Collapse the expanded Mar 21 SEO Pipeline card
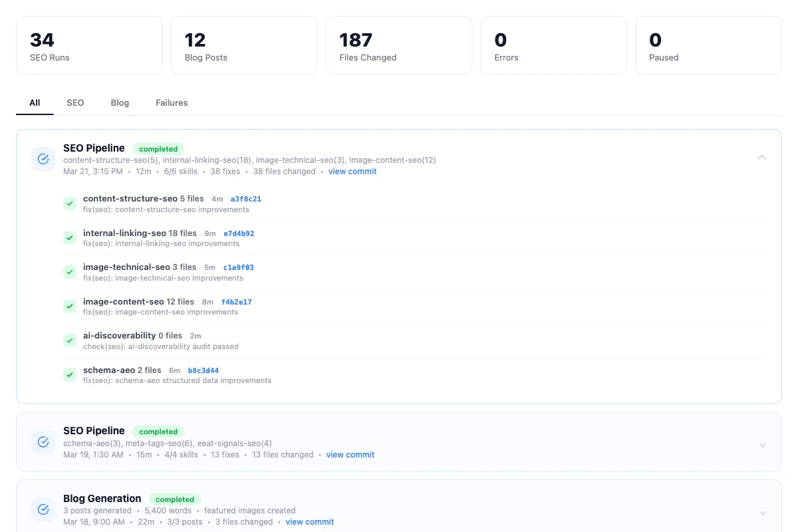 click(x=762, y=158)
